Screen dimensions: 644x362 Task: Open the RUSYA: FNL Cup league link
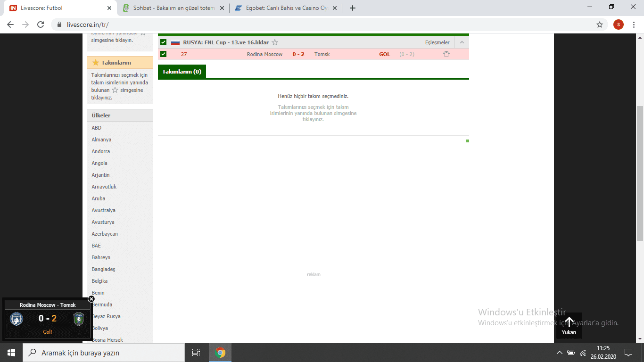(x=226, y=42)
